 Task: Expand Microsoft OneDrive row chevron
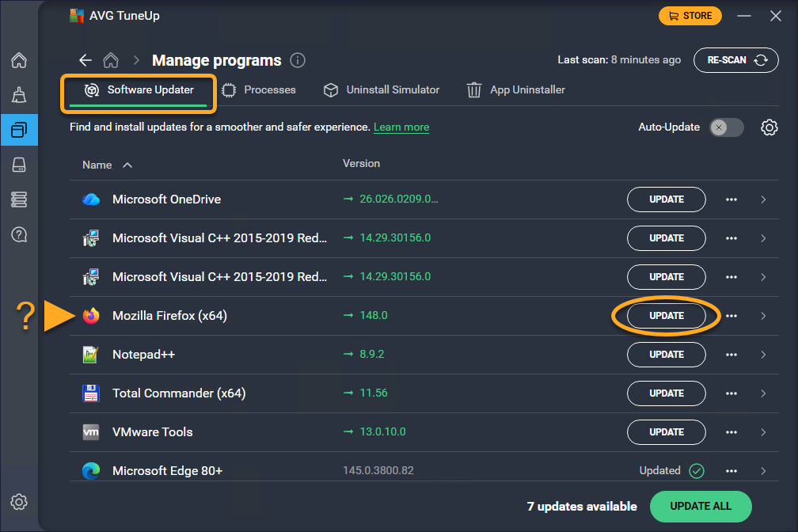pos(763,199)
